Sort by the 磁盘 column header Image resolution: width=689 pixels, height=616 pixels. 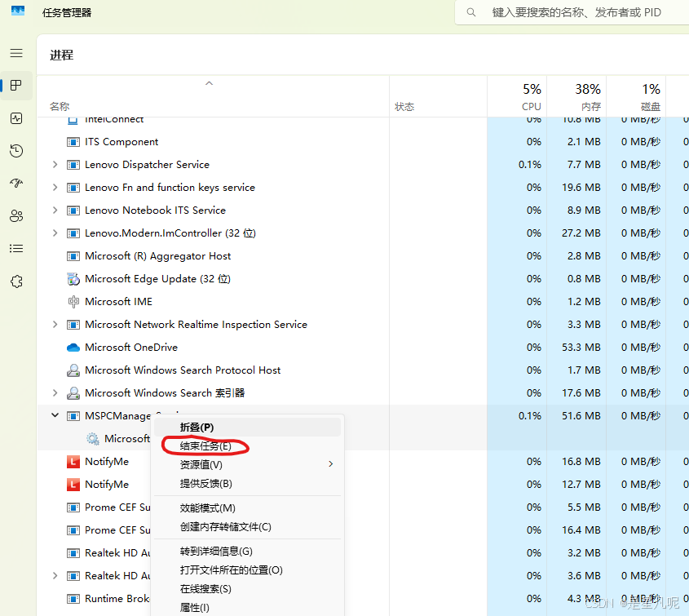click(637, 96)
